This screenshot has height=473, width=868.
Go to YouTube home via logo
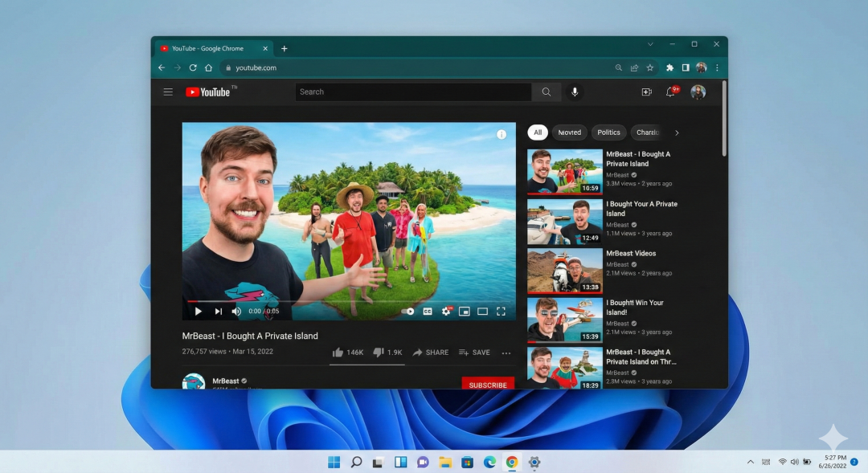point(208,92)
